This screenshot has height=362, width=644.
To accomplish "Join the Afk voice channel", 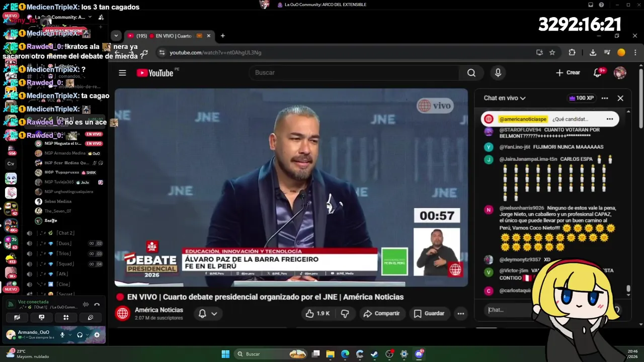I will (65, 274).
